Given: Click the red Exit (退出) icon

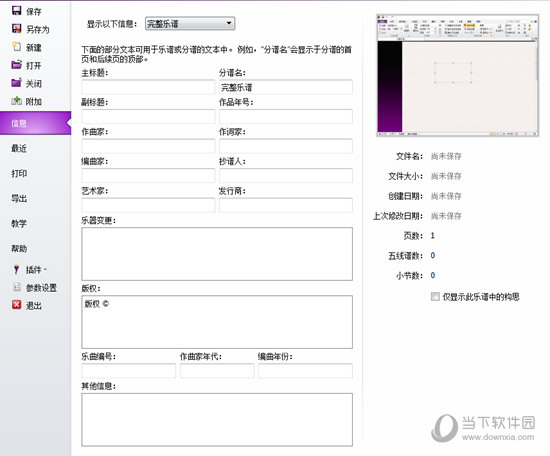Looking at the screenshot, I should [16, 305].
